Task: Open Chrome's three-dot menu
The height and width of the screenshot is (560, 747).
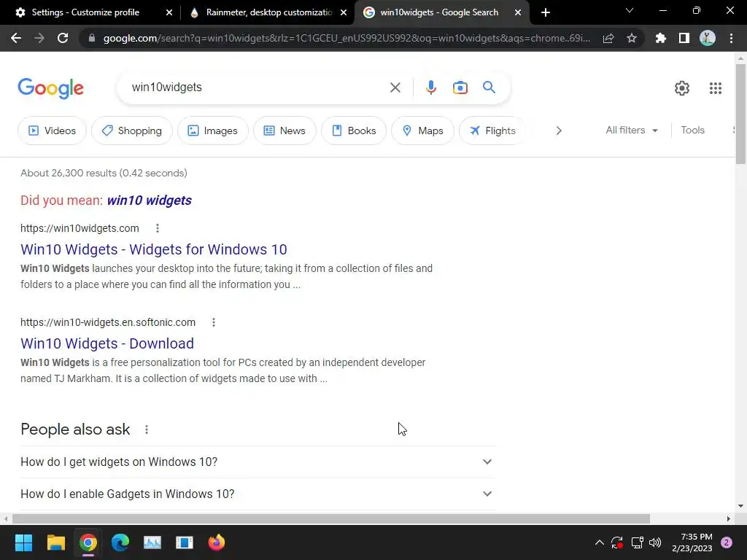Action: pos(731,38)
